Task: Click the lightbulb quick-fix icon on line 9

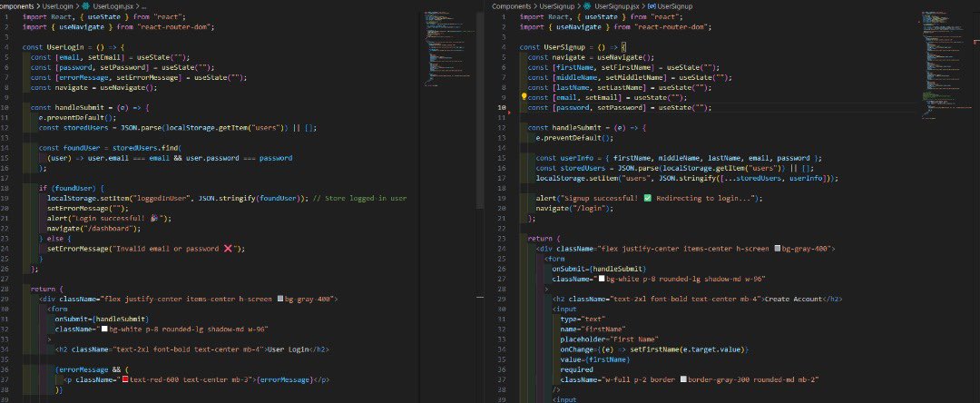Action: [x=524, y=97]
